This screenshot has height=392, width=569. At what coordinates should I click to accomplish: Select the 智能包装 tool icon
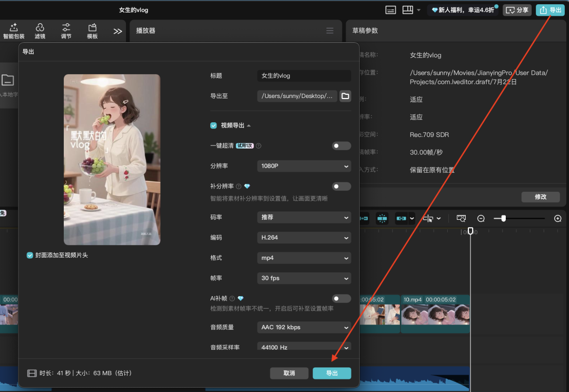click(13, 31)
